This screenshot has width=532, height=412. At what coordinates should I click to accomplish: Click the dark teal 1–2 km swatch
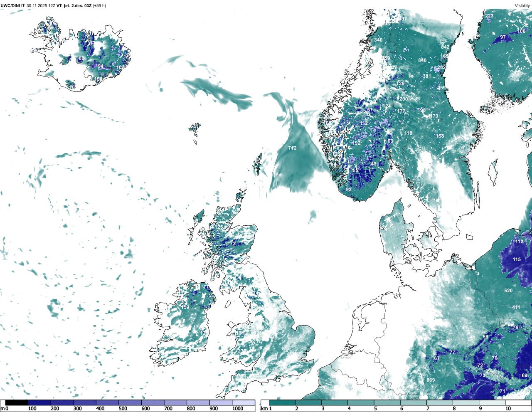coord(282,402)
